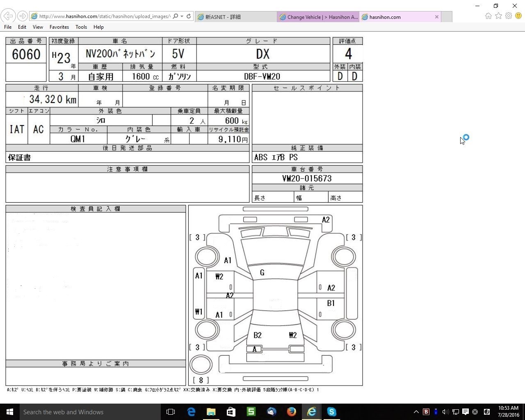Switch to the 新ASNET - 詳細 tab

coord(236,17)
